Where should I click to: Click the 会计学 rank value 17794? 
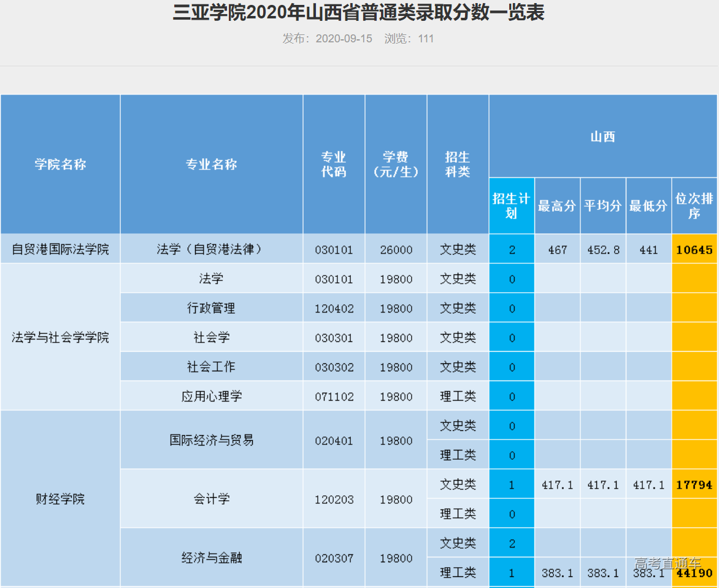(694, 485)
